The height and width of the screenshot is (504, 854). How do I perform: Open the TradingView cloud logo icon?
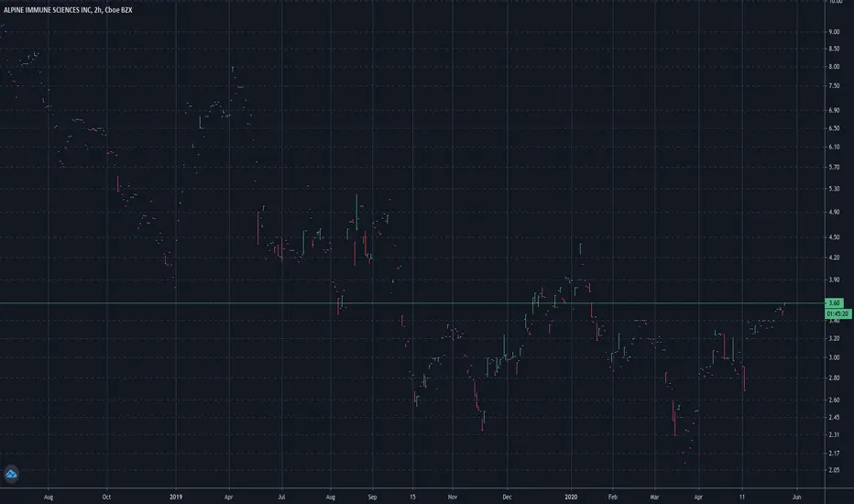11,474
